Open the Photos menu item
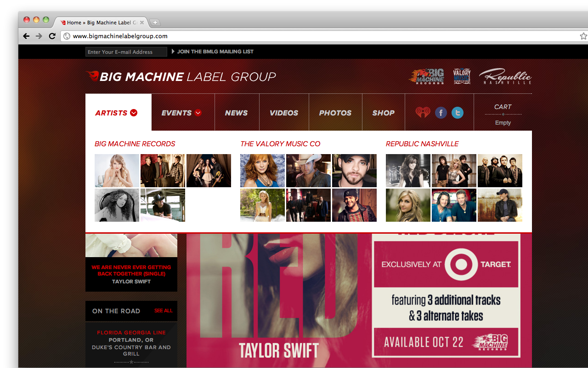The width and height of the screenshot is (588, 368). [x=335, y=113]
